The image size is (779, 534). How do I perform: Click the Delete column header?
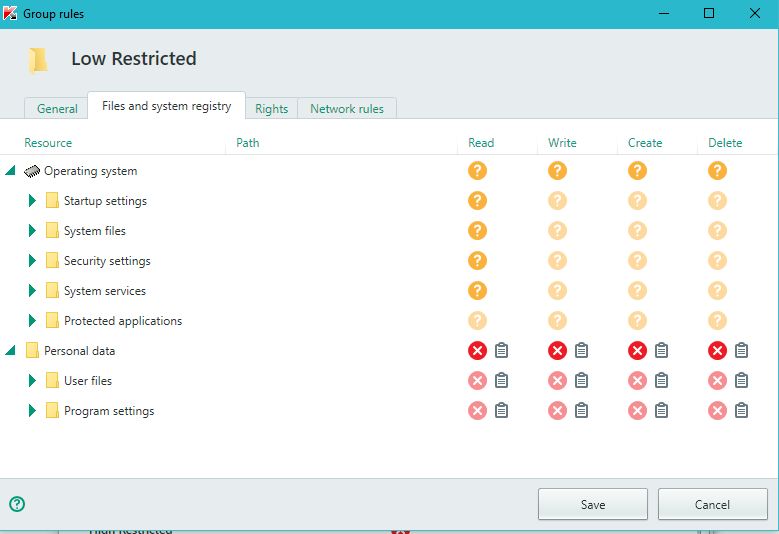point(725,143)
